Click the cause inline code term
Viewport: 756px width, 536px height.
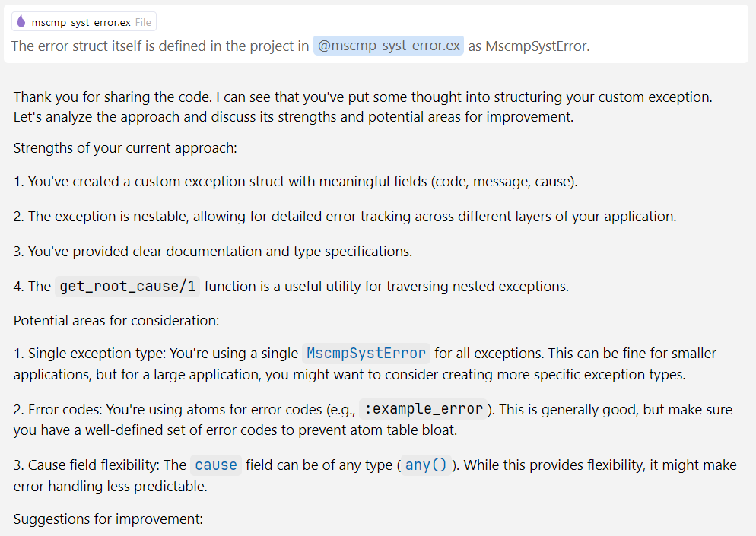(x=216, y=465)
